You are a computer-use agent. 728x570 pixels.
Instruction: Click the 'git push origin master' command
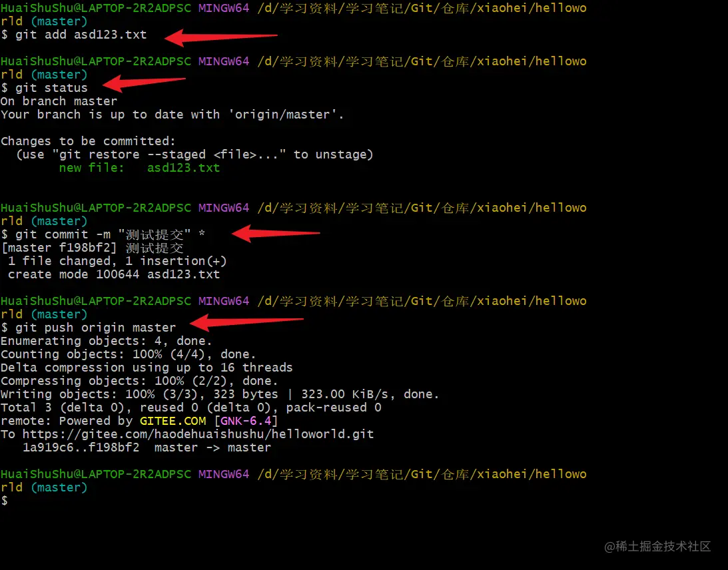pos(88,328)
